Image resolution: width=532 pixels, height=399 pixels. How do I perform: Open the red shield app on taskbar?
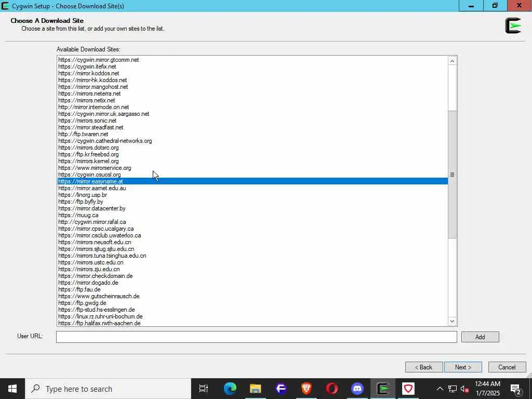coord(408,389)
